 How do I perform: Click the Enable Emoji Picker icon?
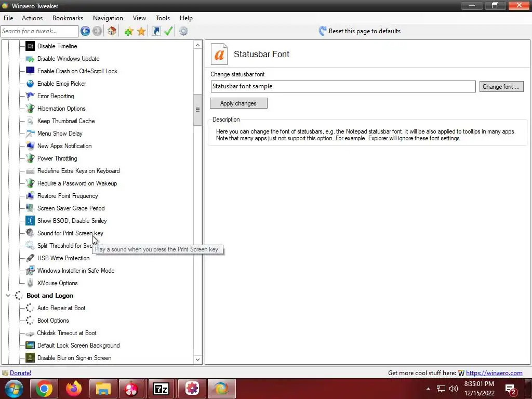pos(30,84)
